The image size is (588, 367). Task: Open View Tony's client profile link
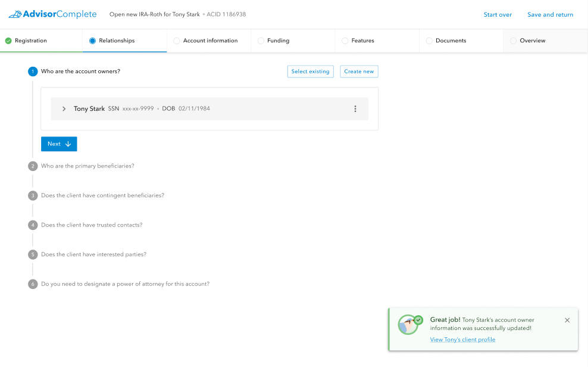click(x=462, y=340)
